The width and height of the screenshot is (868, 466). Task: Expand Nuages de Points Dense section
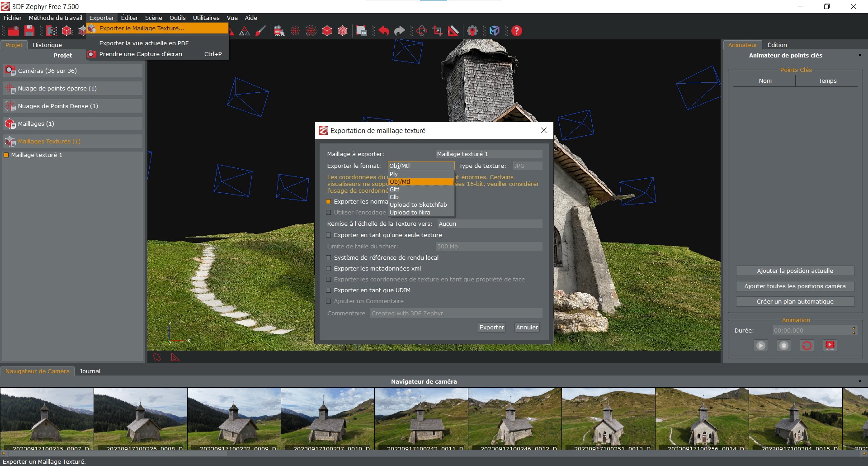click(x=72, y=106)
